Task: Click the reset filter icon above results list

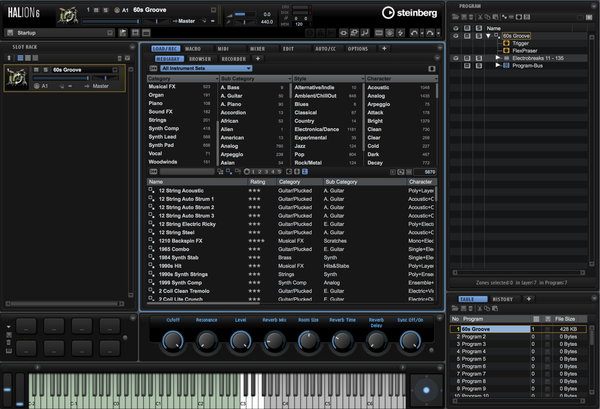Action: pos(153,172)
